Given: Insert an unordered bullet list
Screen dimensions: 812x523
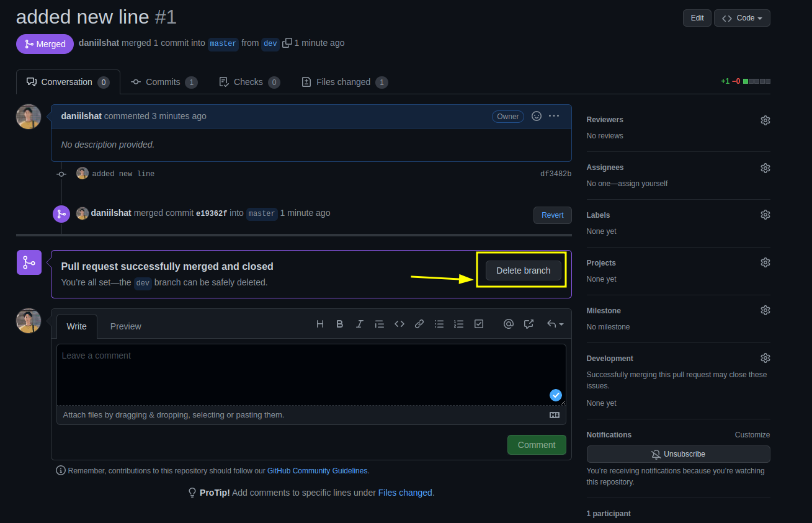Looking at the screenshot, I should point(439,324).
